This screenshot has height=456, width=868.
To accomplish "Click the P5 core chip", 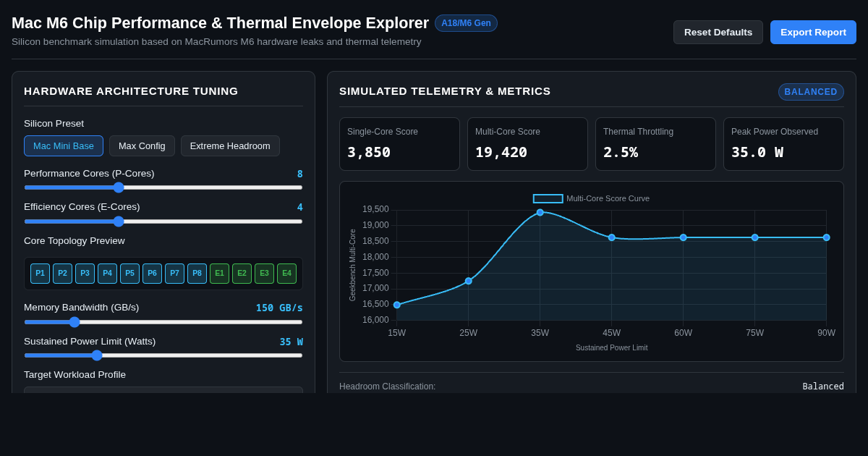I will [x=129, y=274].
